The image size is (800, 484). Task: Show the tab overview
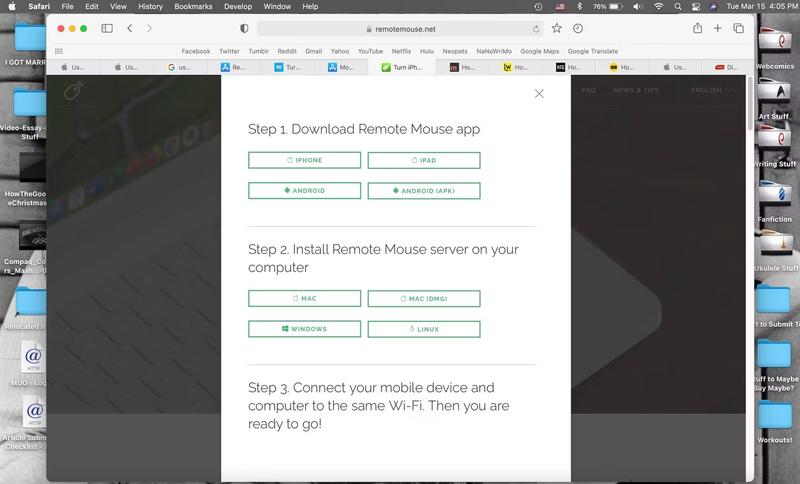(738, 29)
